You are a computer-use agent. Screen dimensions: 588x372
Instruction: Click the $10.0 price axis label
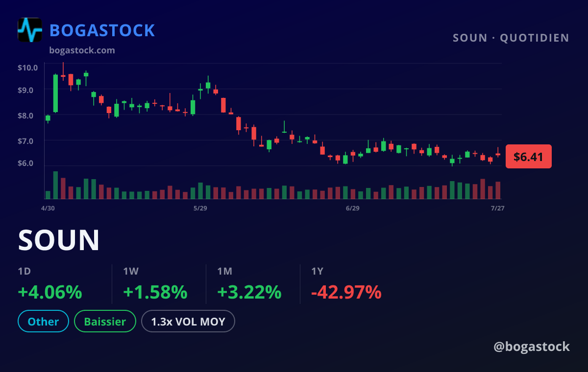point(28,68)
